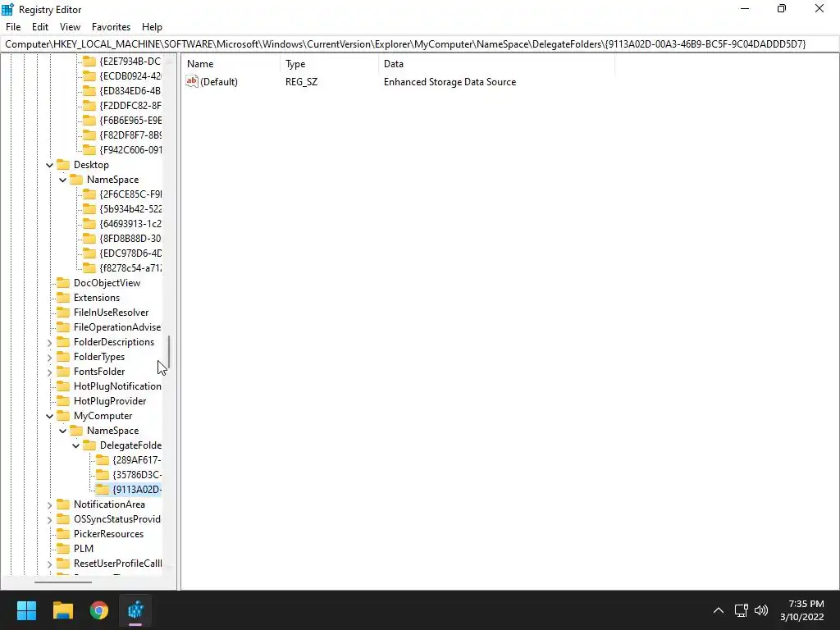Expand the OSSyncStatusProviders key
840x630 pixels.
(x=49, y=519)
